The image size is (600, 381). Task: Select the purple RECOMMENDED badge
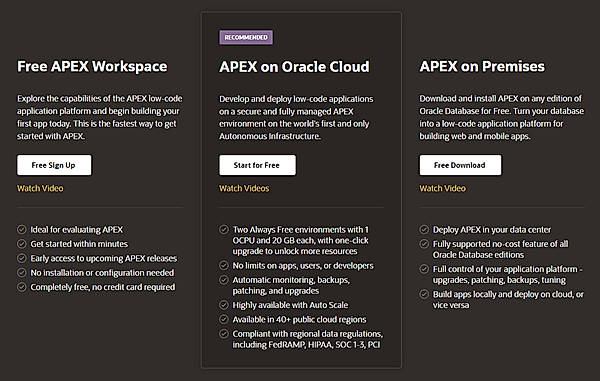point(246,37)
